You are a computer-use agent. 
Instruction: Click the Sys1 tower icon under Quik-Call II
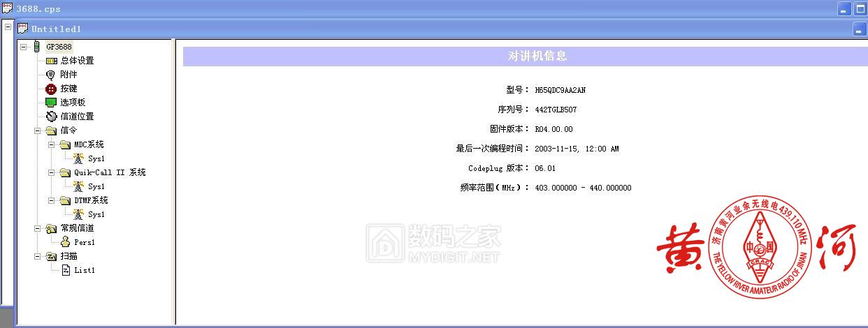pos(79,186)
